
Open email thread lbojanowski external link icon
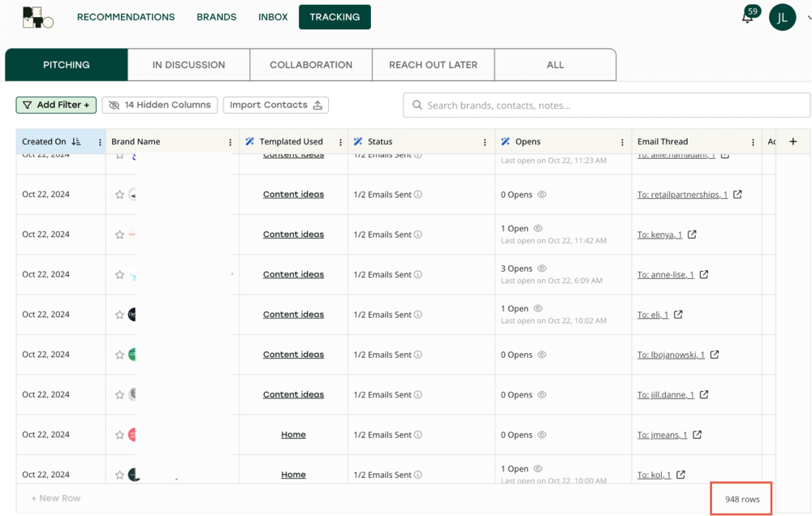point(715,355)
